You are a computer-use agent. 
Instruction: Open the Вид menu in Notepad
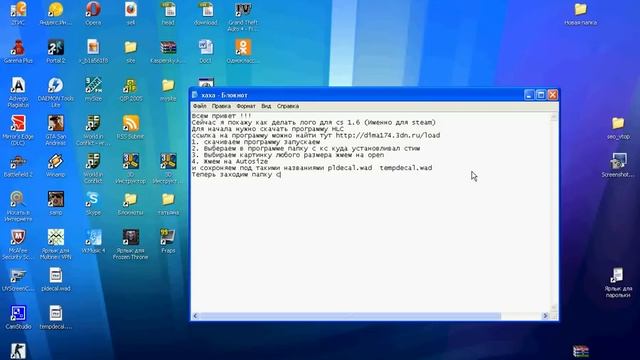266,106
